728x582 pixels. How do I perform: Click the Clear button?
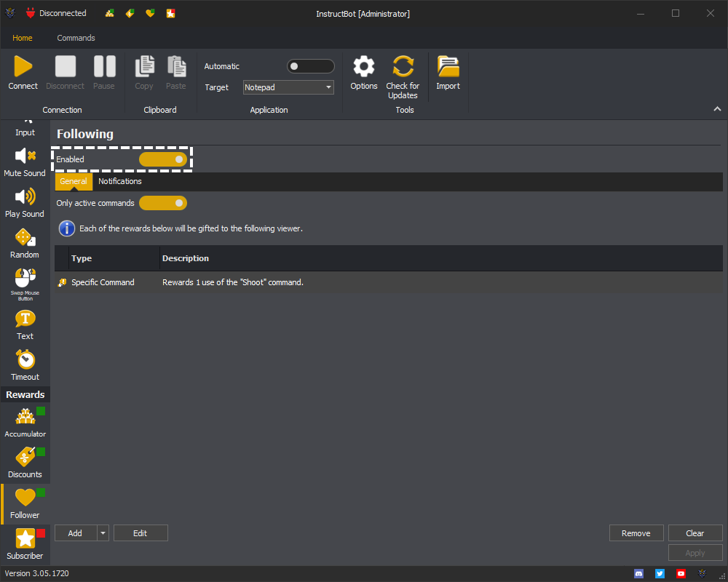pos(695,533)
